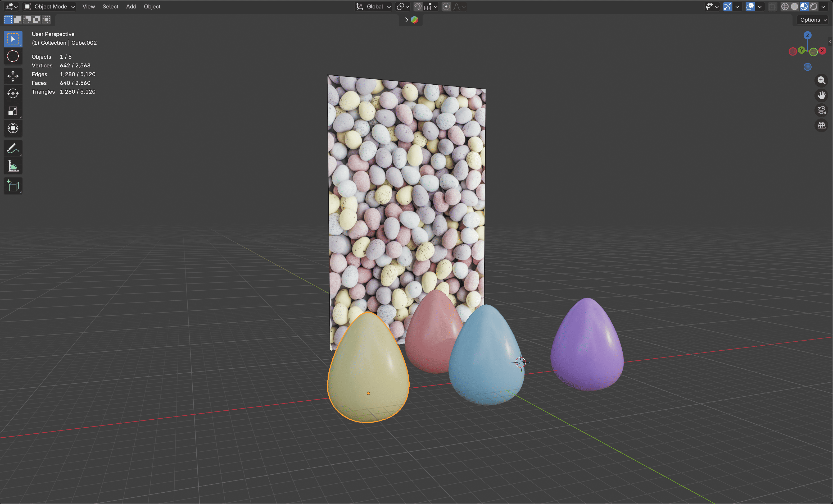Screen dimensions: 833x504
Task: Toggle proportional editing
Action: [x=446, y=6]
